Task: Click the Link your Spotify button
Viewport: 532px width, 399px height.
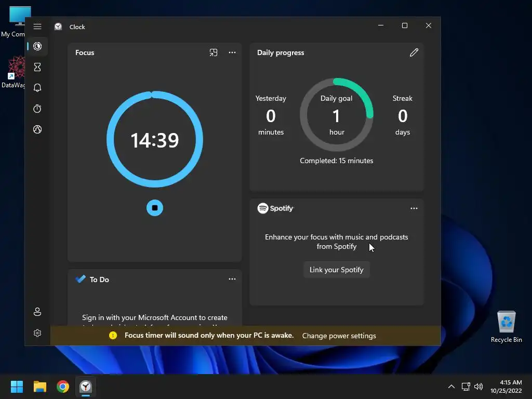Action: pos(336,270)
